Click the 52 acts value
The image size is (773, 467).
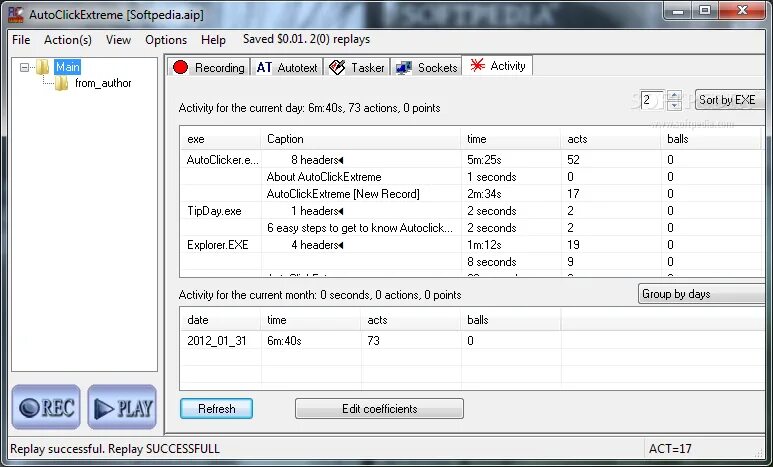click(x=573, y=160)
